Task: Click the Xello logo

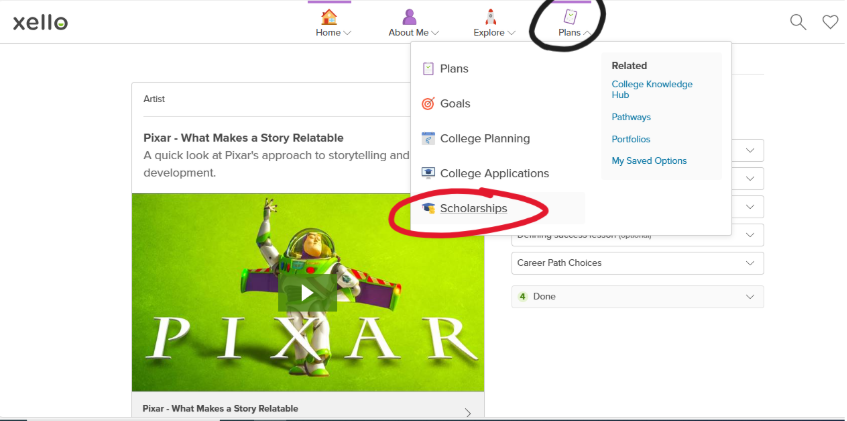Action: pos(41,22)
